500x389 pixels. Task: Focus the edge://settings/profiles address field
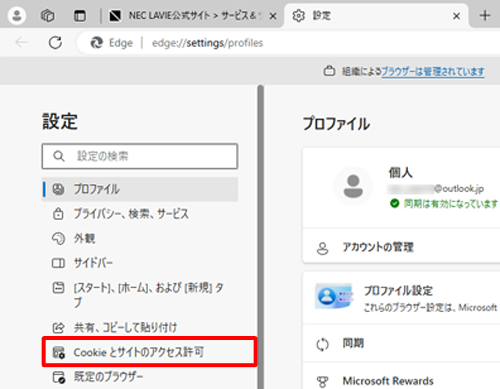point(207,43)
